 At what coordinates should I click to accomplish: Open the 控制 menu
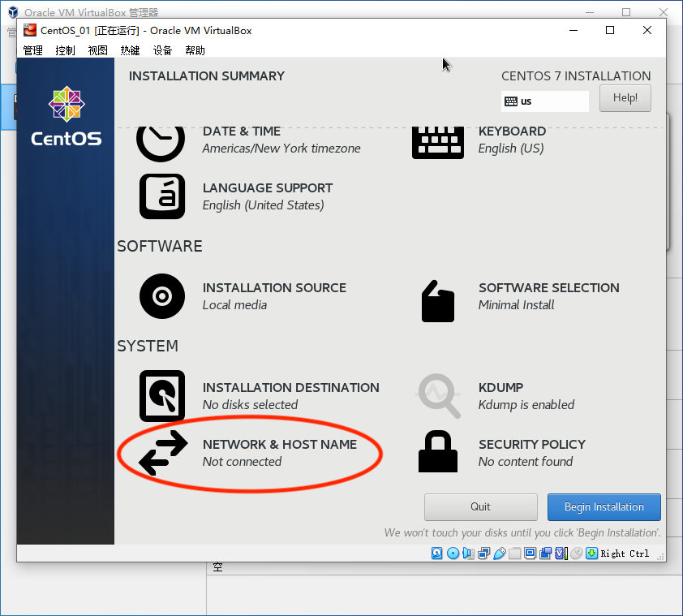[x=66, y=50]
